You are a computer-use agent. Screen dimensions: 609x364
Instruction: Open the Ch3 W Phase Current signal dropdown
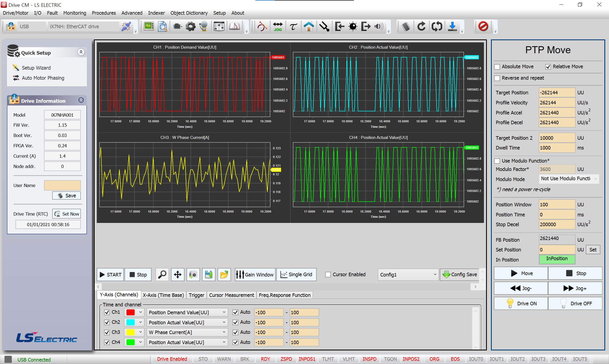[187, 332]
